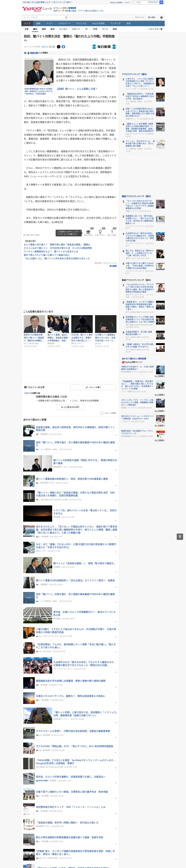
Task: Switch to the ランキング tab
Action: click(x=115, y=24)
